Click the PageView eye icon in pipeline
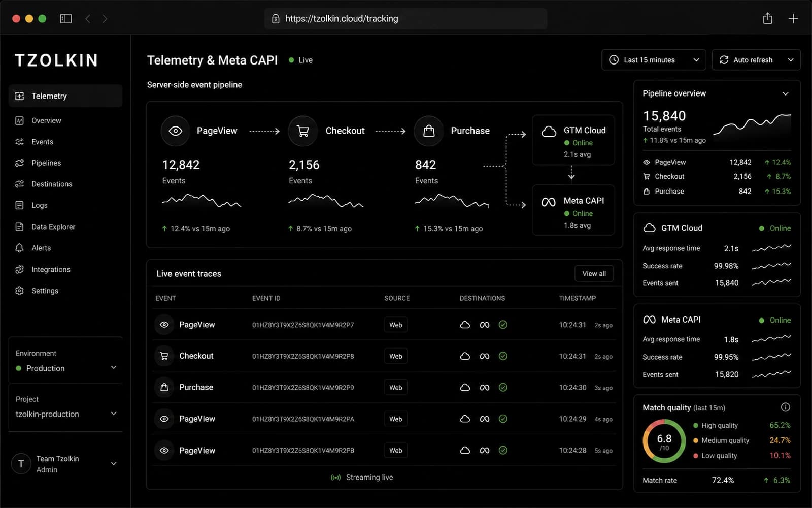 175,131
